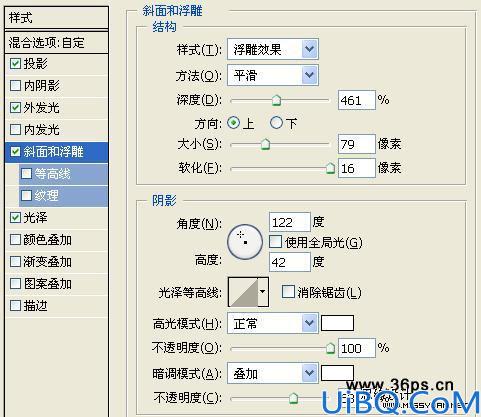Select direction 上 radio button
The height and width of the screenshot is (417, 481).
pos(233,123)
